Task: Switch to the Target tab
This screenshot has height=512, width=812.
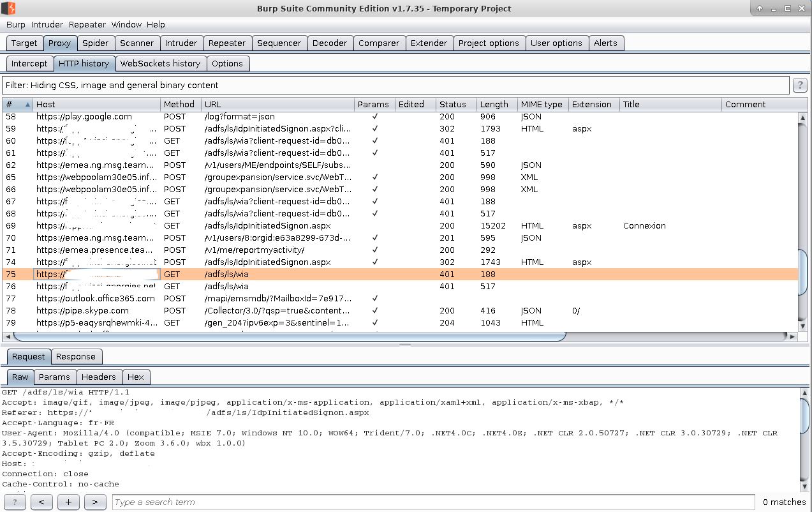Action: 24,43
